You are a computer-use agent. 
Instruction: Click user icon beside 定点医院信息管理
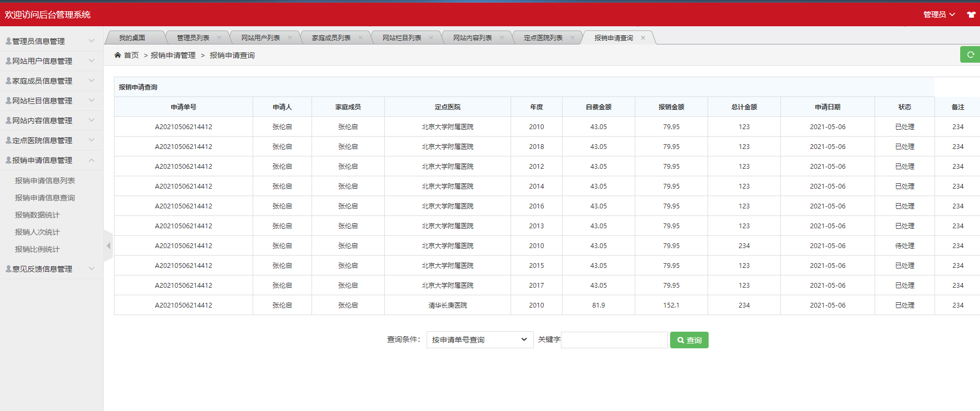(9, 140)
